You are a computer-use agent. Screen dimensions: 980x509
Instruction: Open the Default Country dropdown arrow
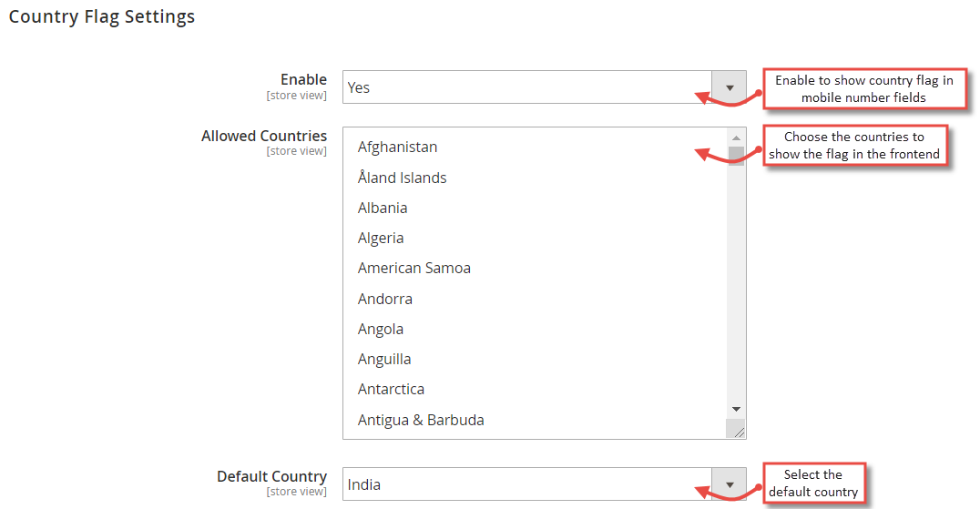729,484
